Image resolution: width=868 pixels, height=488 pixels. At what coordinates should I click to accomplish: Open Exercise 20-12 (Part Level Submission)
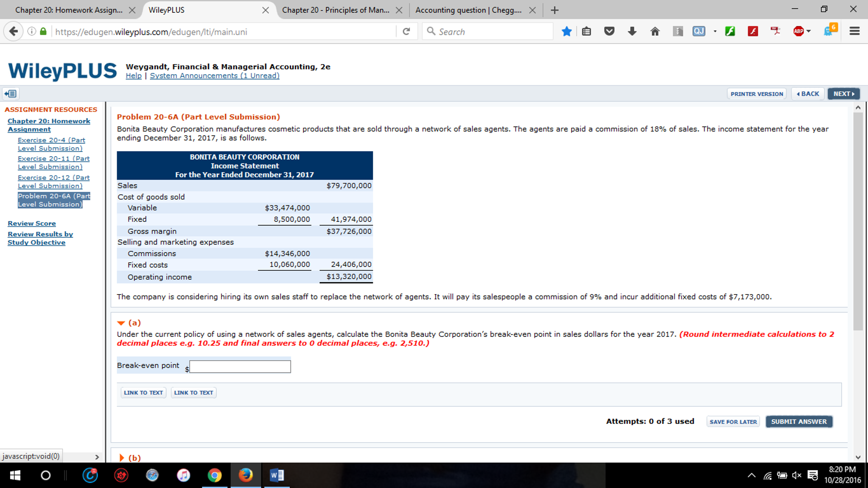pyautogui.click(x=53, y=182)
